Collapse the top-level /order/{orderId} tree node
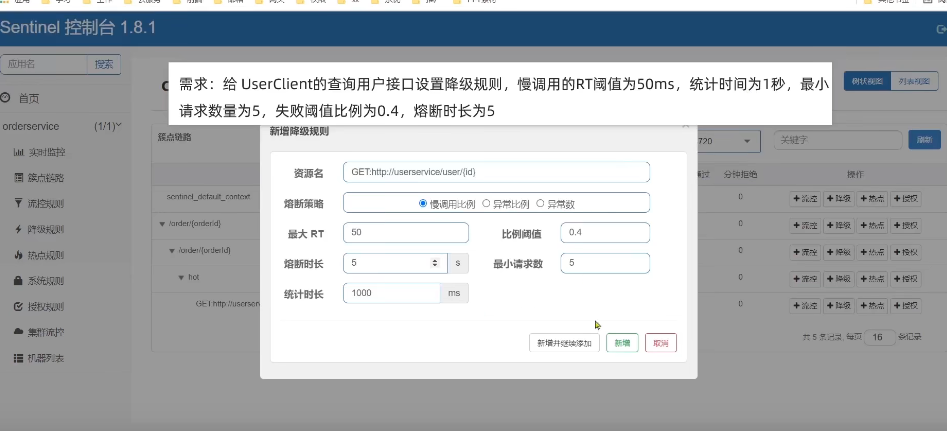 pos(162,224)
